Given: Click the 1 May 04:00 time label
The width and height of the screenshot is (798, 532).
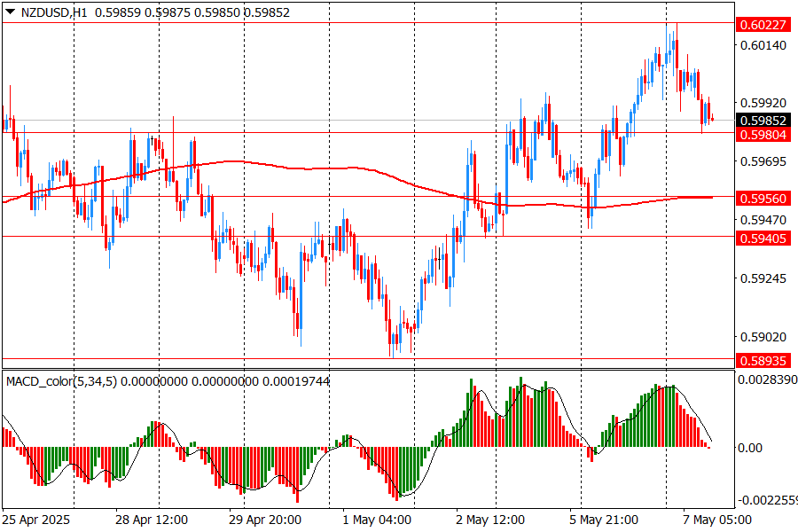Looking at the screenshot, I should point(377,519).
